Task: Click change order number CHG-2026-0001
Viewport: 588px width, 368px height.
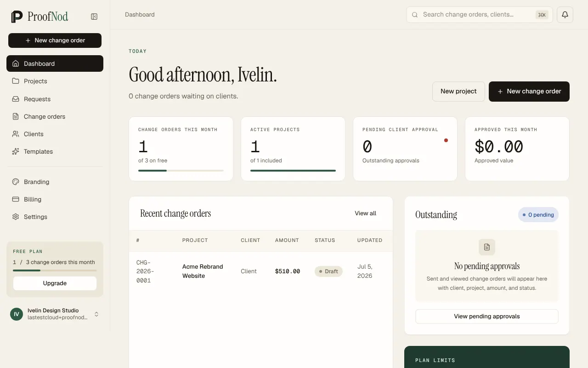Action: click(145, 271)
